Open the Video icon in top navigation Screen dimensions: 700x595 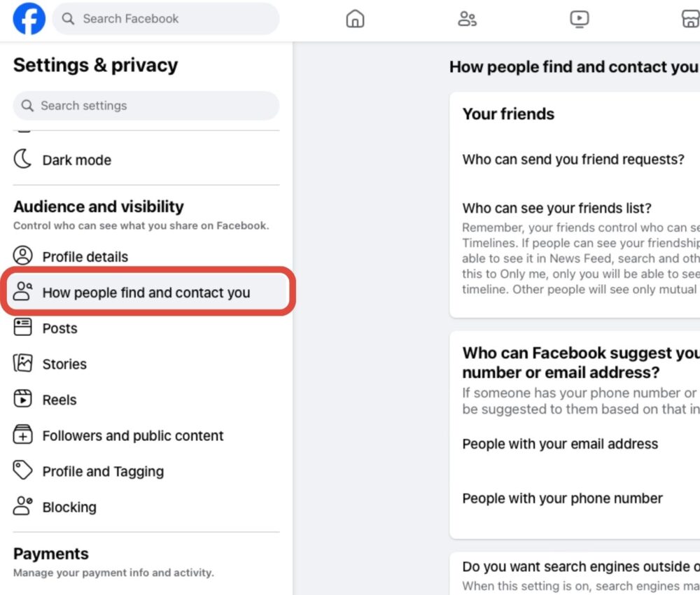tap(579, 19)
